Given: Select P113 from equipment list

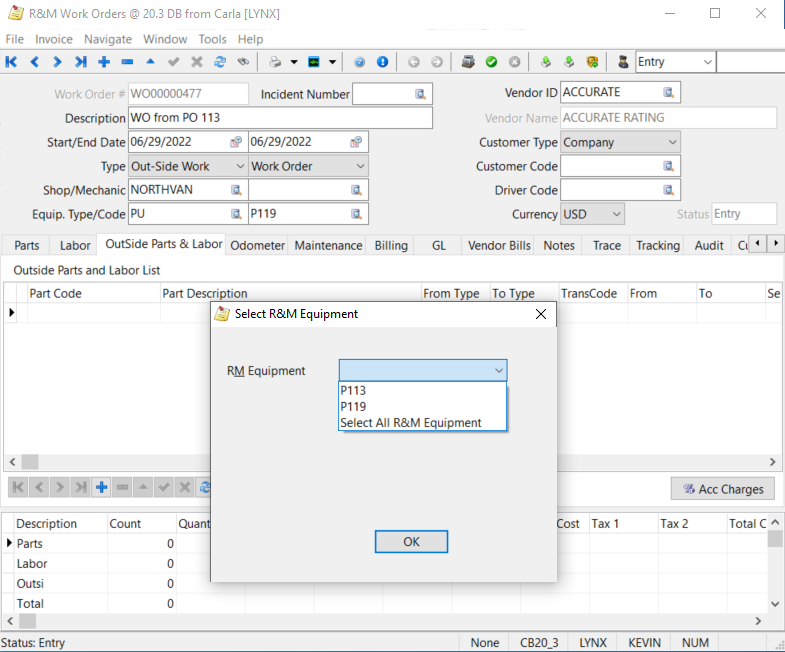Looking at the screenshot, I should (x=353, y=391).
